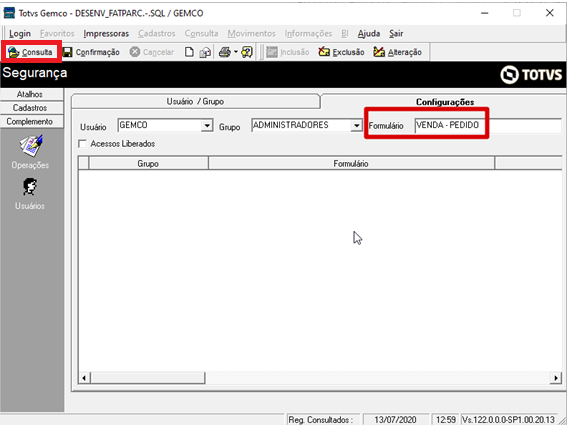568x433 pixels.
Task: Click the Formulário field with VENDA - PEDIDO
Action: (488, 125)
